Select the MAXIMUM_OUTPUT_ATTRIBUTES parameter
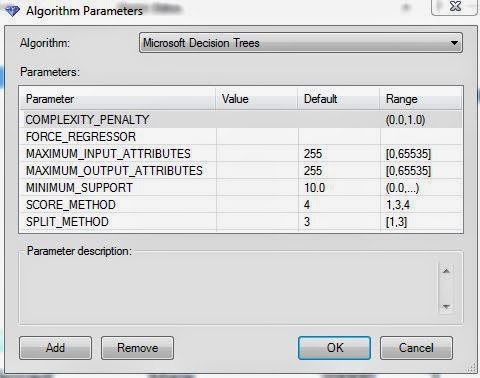This screenshot has height=378, width=480. coord(114,171)
